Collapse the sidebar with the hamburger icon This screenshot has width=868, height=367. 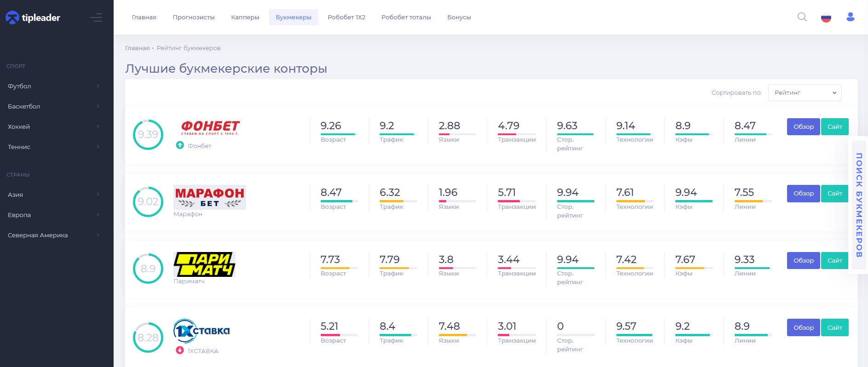point(96,18)
